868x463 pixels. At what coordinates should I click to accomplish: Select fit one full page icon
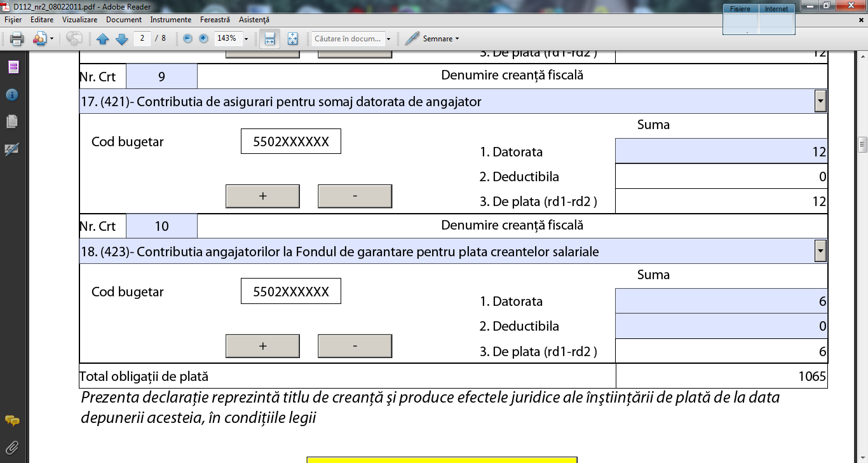292,39
